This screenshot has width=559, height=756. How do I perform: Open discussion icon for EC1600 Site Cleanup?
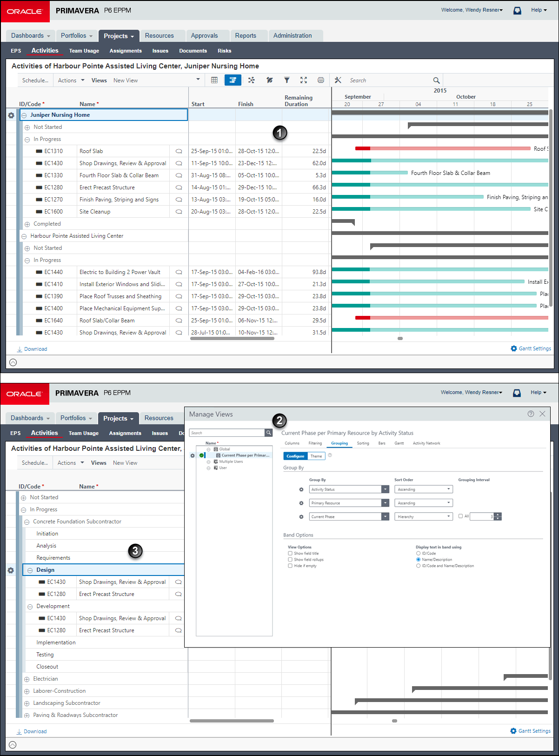pos(179,212)
